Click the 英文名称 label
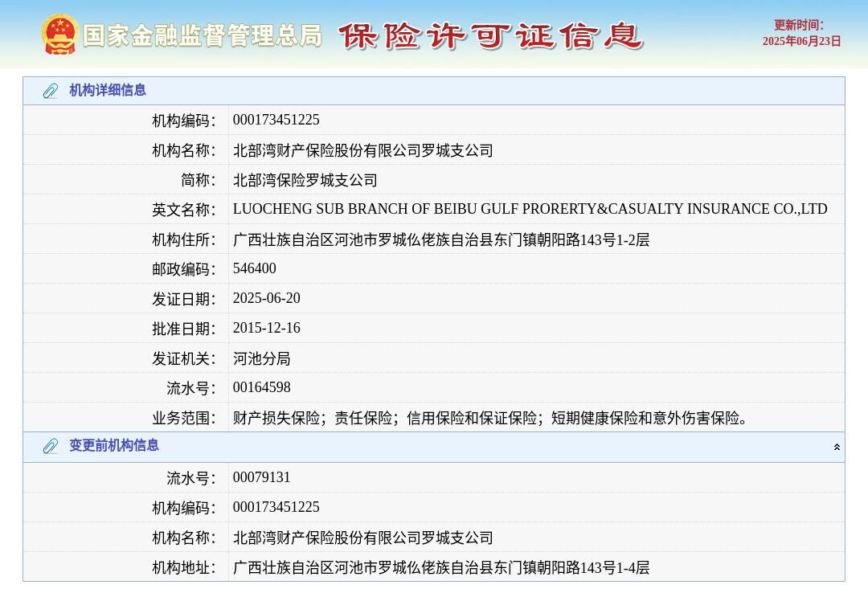The width and height of the screenshot is (868, 593). click(x=184, y=210)
